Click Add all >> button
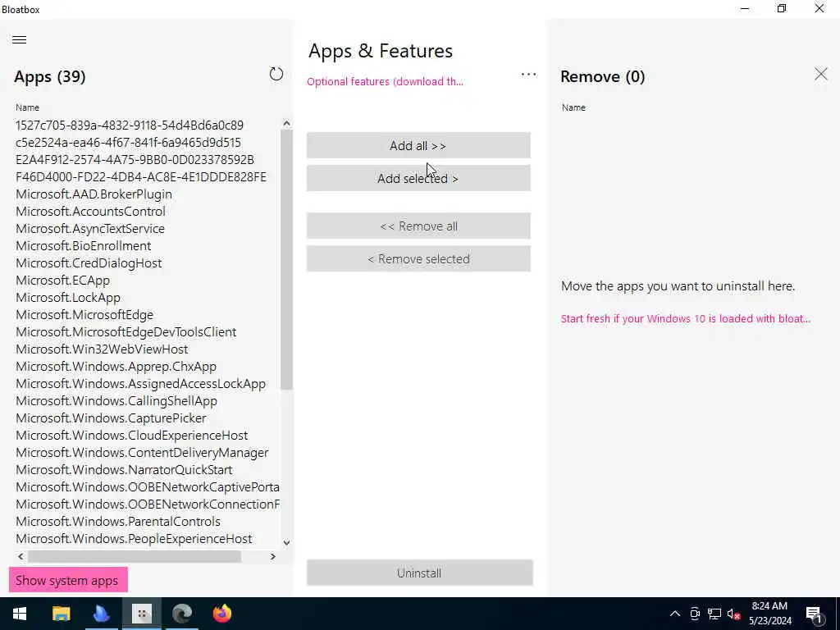Image resolution: width=840 pixels, height=630 pixels. coord(418,145)
